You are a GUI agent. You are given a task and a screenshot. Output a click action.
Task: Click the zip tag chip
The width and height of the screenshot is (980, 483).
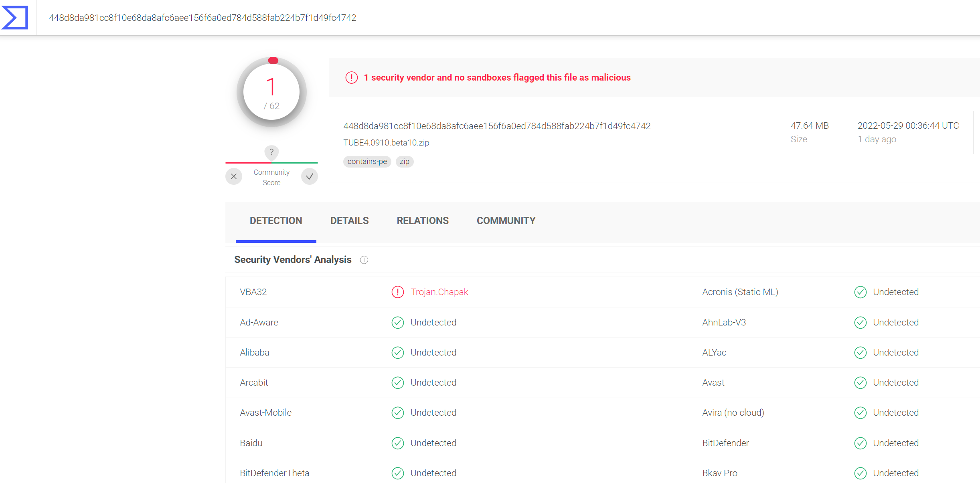click(404, 162)
